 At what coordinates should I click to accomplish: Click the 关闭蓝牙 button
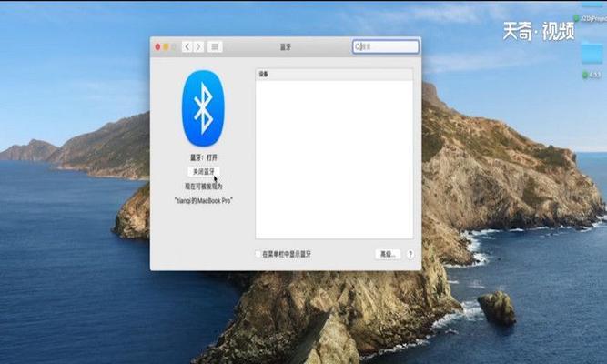tap(204, 172)
